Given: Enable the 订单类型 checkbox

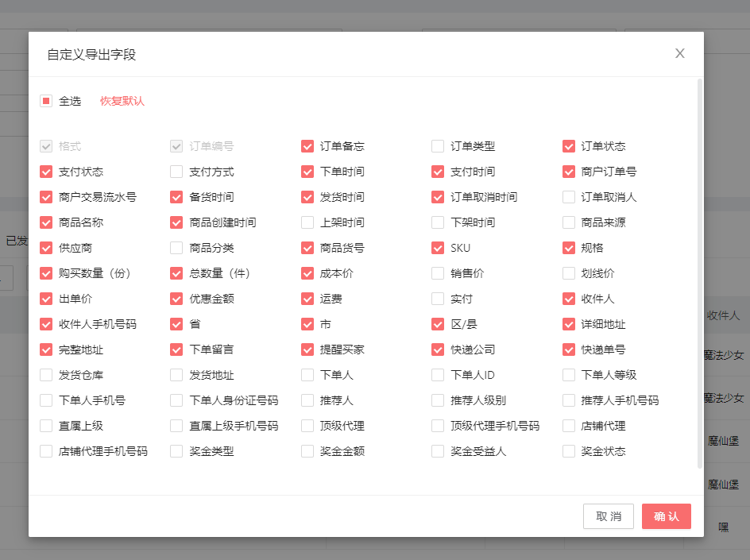Looking at the screenshot, I should [438, 146].
